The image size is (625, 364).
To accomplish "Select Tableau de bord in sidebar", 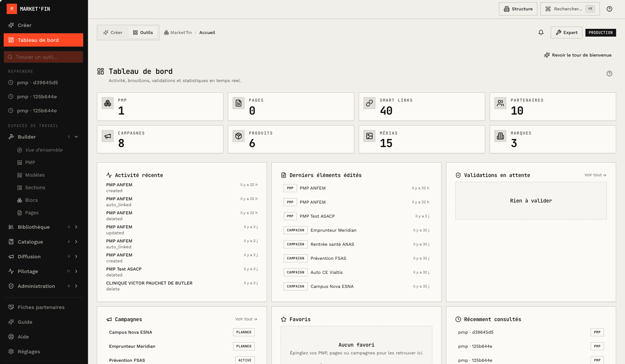I will coord(44,40).
